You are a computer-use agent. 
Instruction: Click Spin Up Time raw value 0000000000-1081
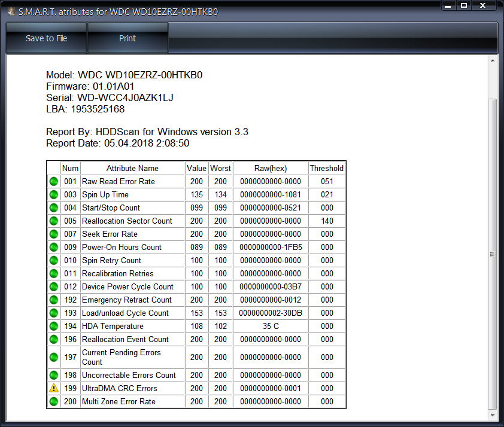click(x=271, y=194)
